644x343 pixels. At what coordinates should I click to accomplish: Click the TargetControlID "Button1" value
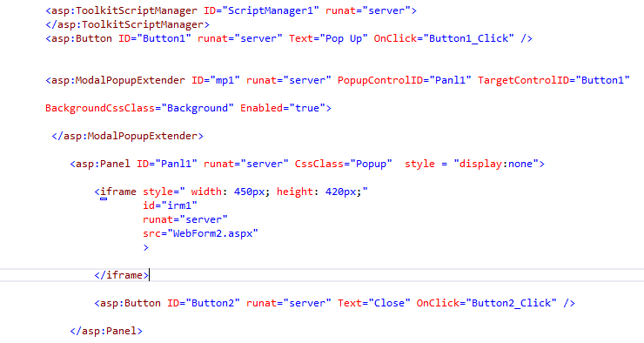602,80
